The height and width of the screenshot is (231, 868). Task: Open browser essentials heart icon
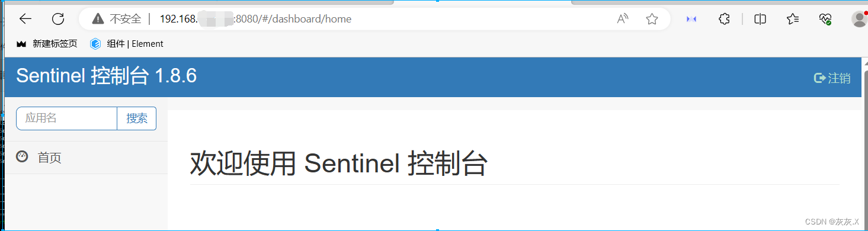(826, 19)
